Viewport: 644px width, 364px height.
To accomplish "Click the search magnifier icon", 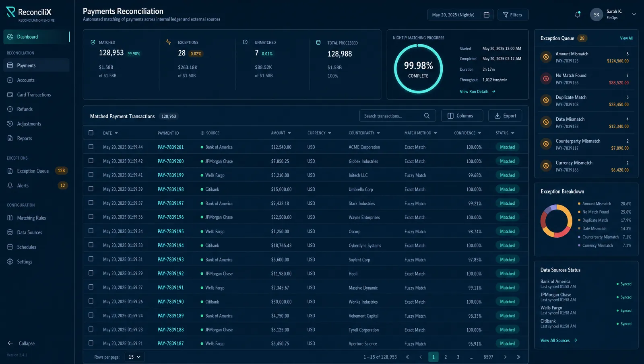I will (x=427, y=116).
